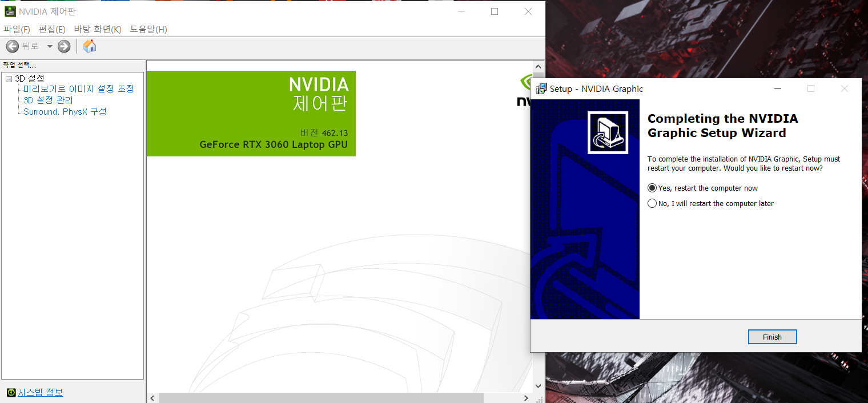Image resolution: width=868 pixels, height=403 pixels.
Task: Click the vertical scrollbar down arrow
Action: point(538,386)
